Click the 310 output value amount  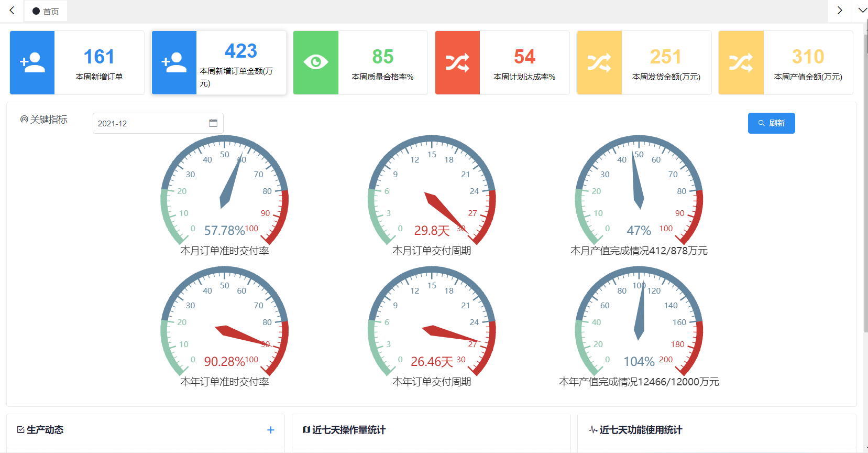(808, 57)
